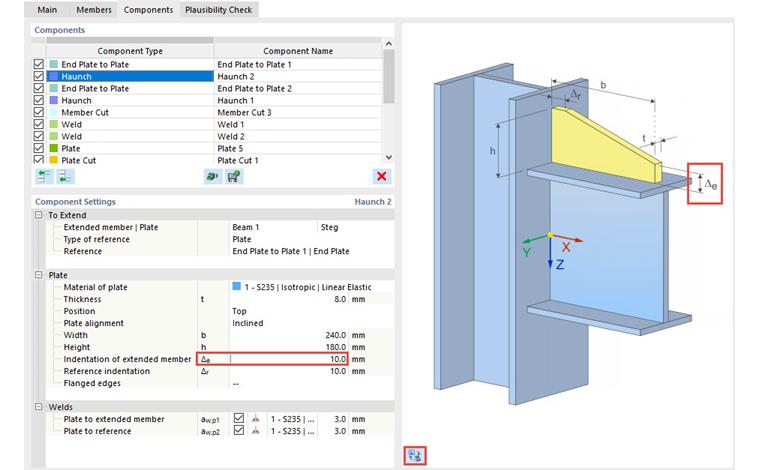Click Plate to extended member weld size 3.0
Image resolution: width=760 pixels, height=470 pixels.
[332, 419]
